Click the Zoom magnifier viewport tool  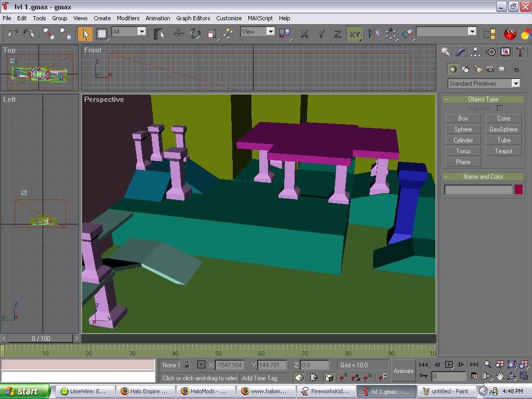click(x=487, y=364)
